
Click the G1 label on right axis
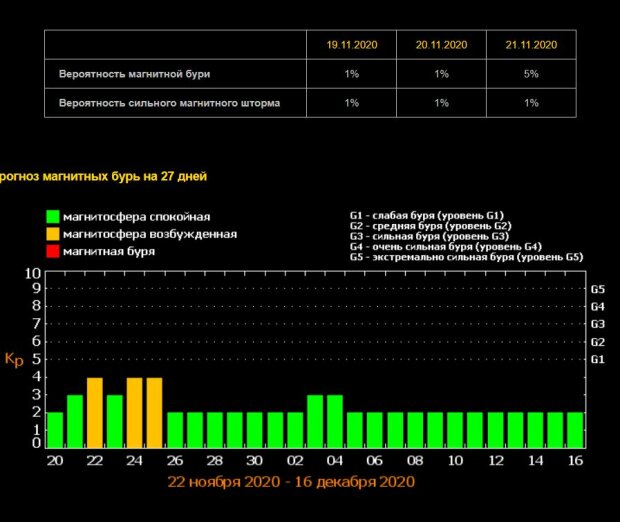pyautogui.click(x=598, y=359)
